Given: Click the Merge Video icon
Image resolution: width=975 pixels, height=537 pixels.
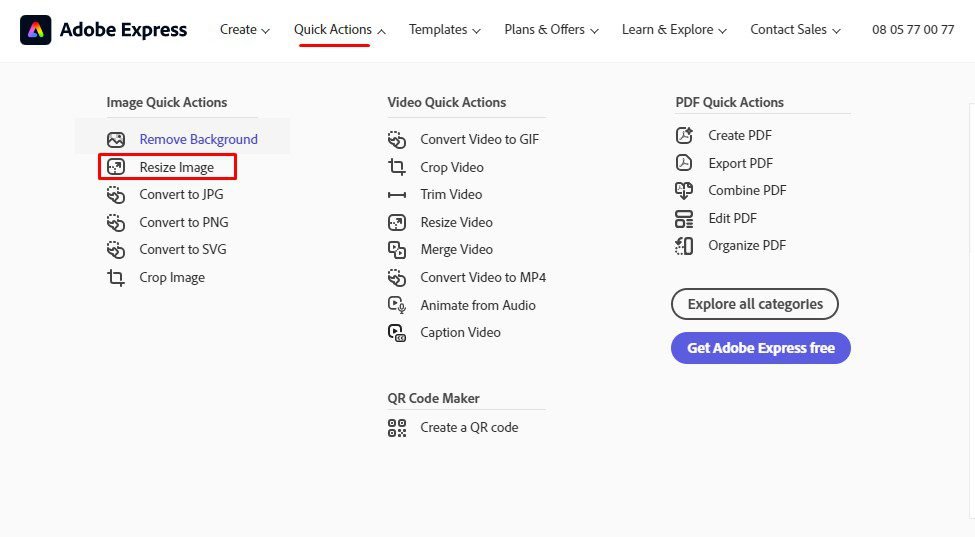Looking at the screenshot, I should pyautogui.click(x=397, y=250).
